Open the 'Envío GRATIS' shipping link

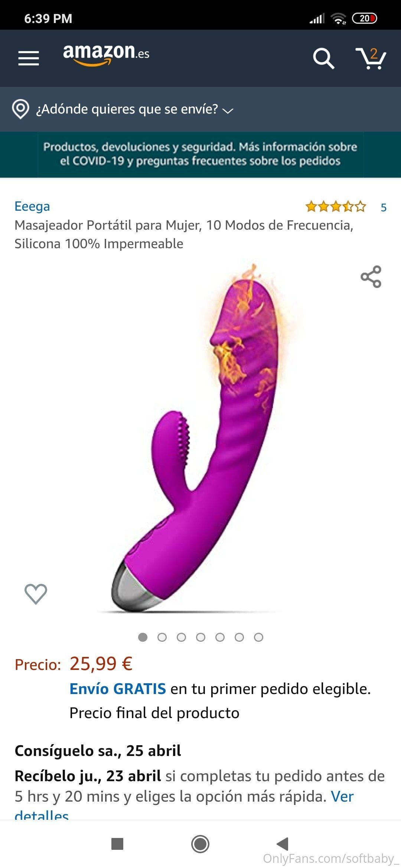(118, 689)
